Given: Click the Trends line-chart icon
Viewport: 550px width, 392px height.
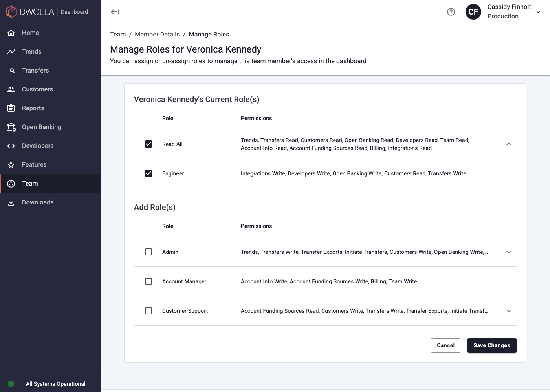Looking at the screenshot, I should [11, 52].
